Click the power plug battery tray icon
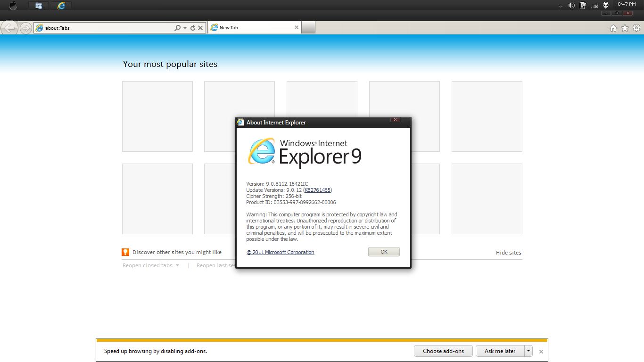The image size is (644, 362). tap(583, 5)
